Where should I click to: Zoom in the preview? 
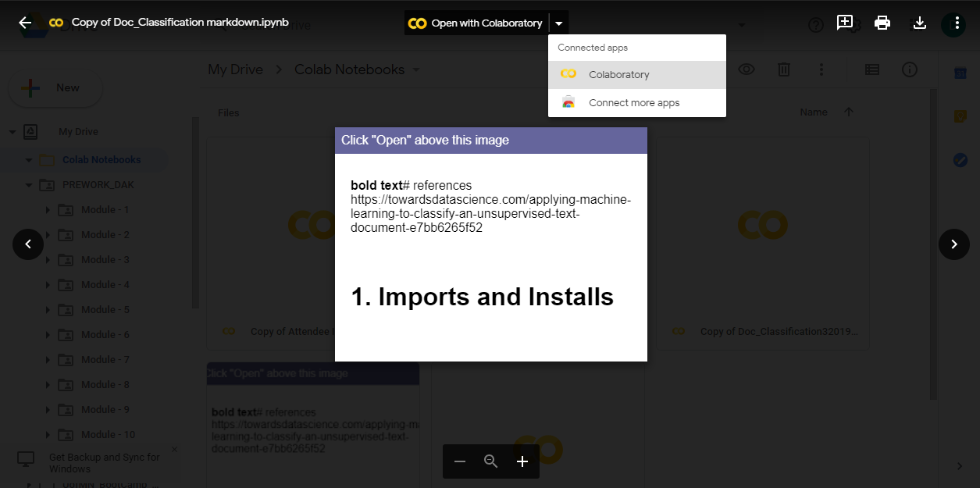[522, 461]
